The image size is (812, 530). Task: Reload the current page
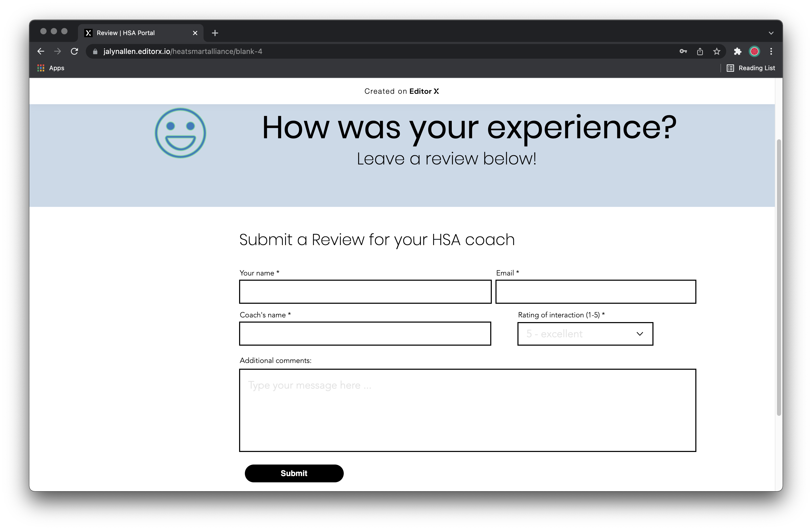(x=74, y=51)
